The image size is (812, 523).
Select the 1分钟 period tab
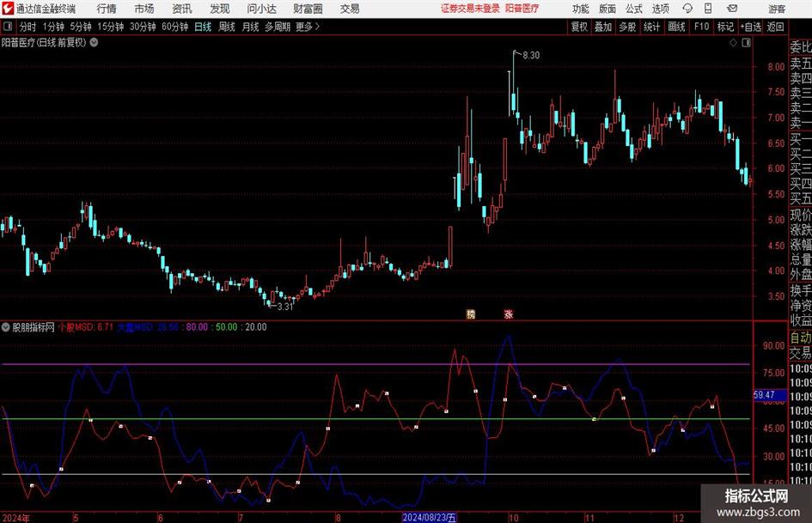(53, 27)
